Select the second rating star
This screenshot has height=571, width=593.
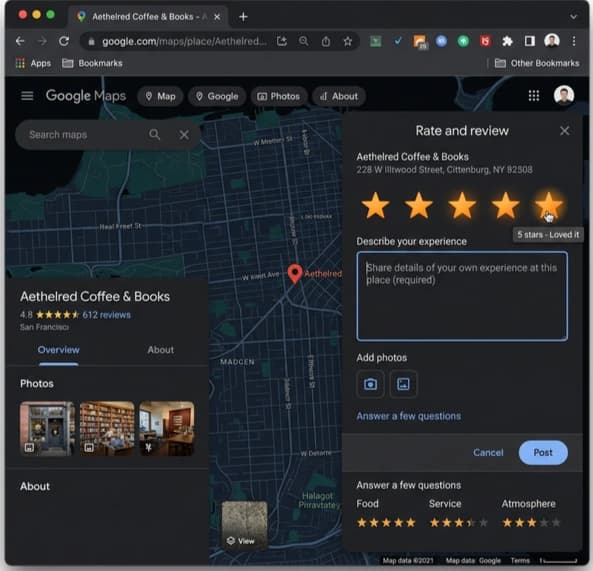[419, 206]
